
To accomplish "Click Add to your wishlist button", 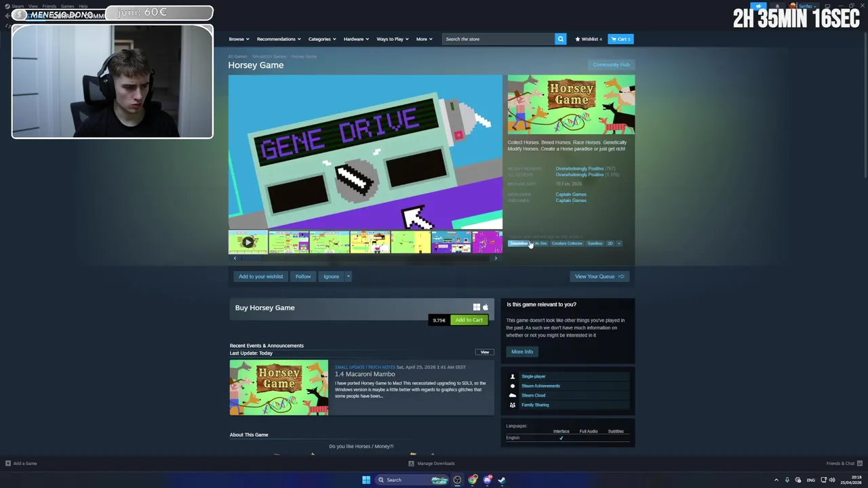I will (x=260, y=277).
